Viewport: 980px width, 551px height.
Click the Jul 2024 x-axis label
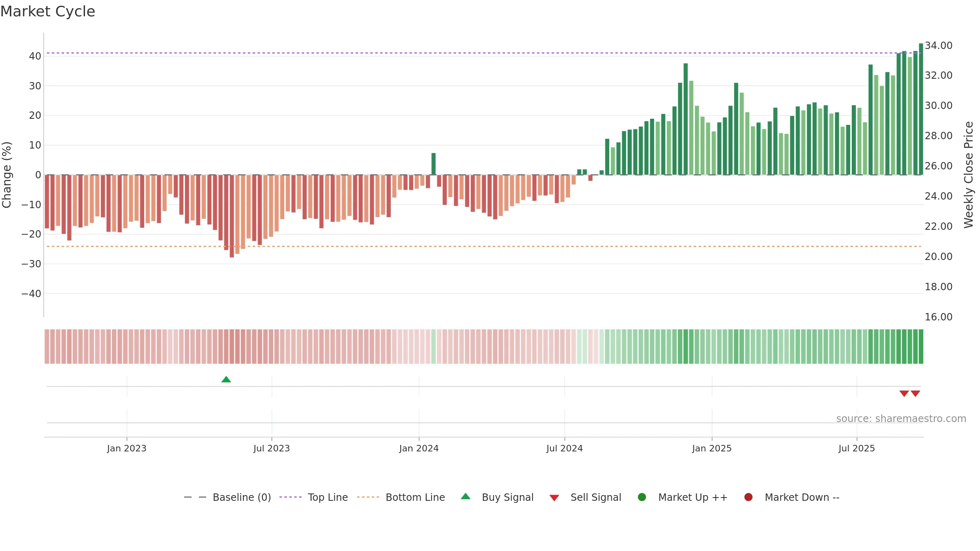click(565, 449)
